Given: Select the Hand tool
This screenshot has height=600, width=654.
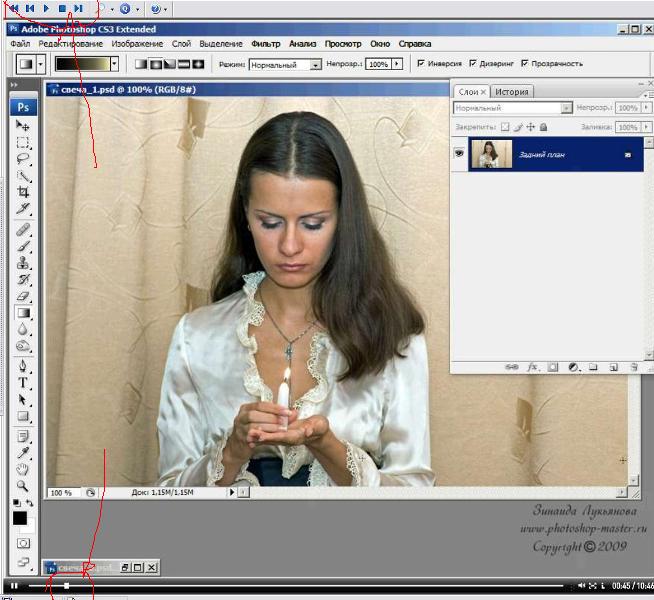Looking at the screenshot, I should click(23, 469).
